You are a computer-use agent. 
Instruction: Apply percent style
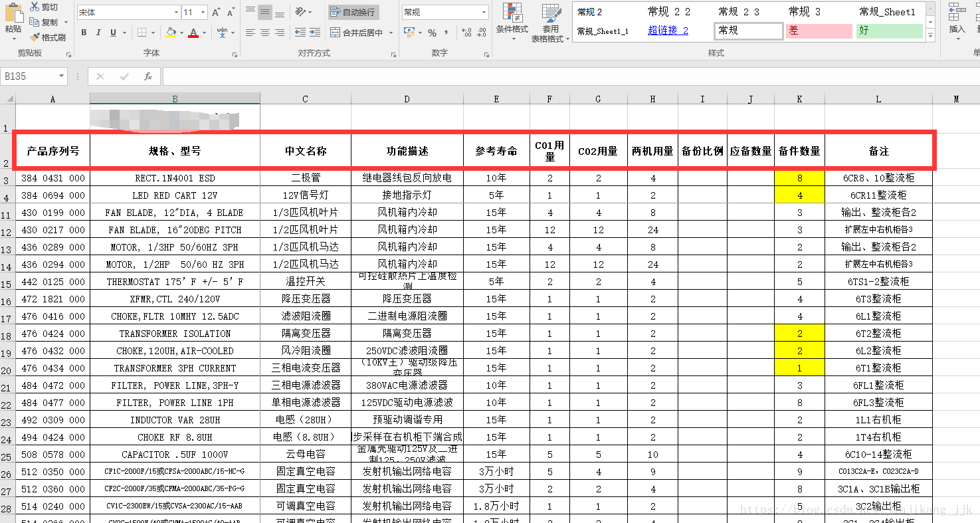(432, 33)
